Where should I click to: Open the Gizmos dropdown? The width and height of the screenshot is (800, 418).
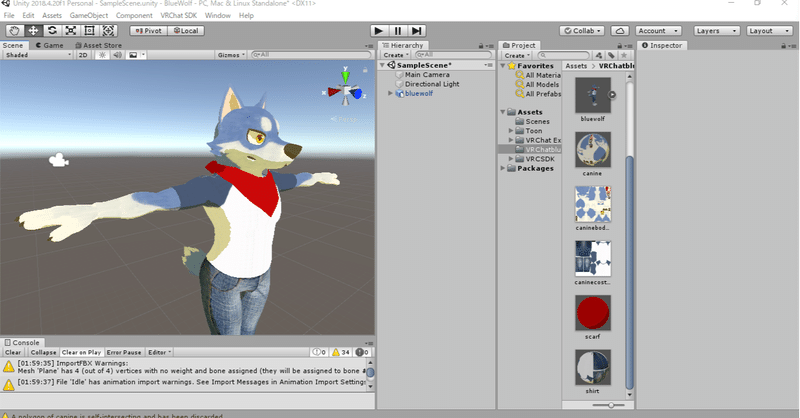click(231, 55)
